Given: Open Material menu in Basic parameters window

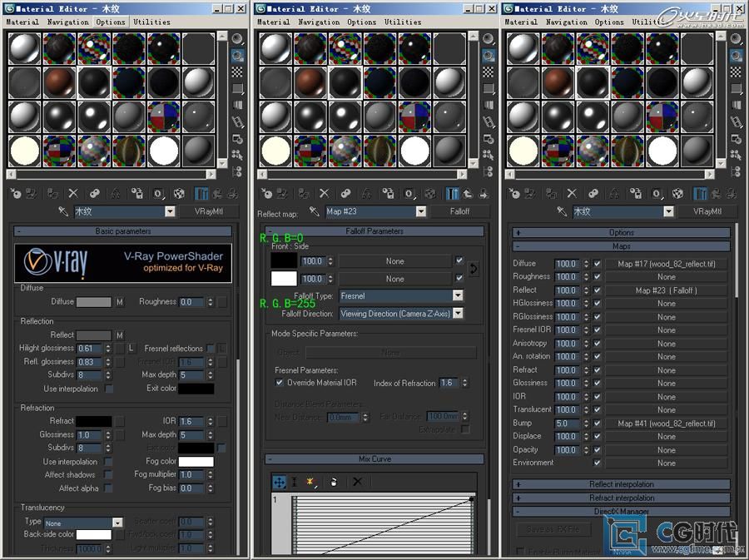Looking at the screenshot, I should pyautogui.click(x=22, y=22).
